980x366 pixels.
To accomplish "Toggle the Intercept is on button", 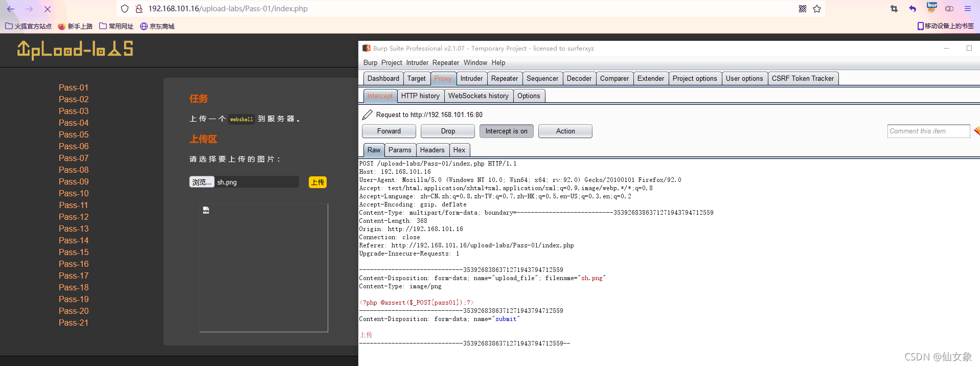I will click(507, 131).
